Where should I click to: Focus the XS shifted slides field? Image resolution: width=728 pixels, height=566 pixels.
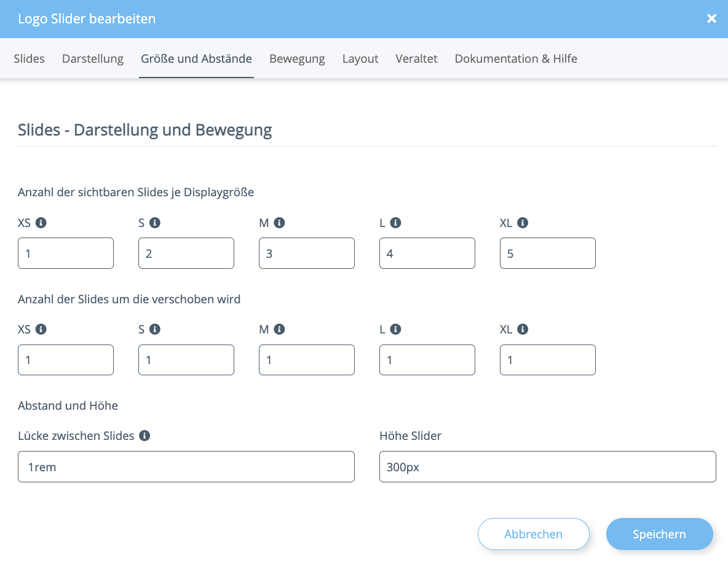click(x=65, y=360)
